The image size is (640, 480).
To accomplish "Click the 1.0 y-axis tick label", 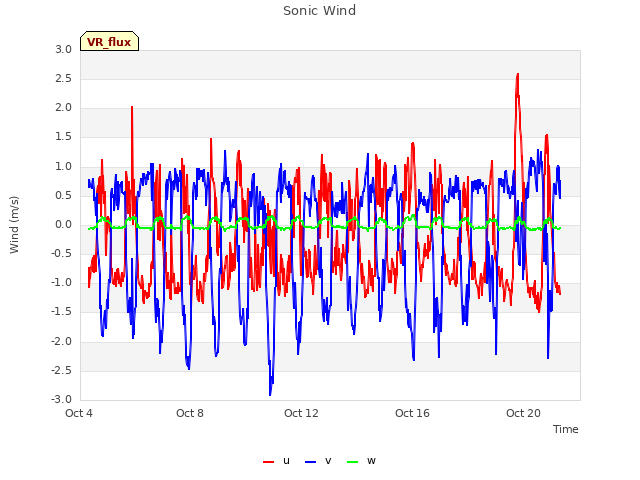I will coord(64,167).
